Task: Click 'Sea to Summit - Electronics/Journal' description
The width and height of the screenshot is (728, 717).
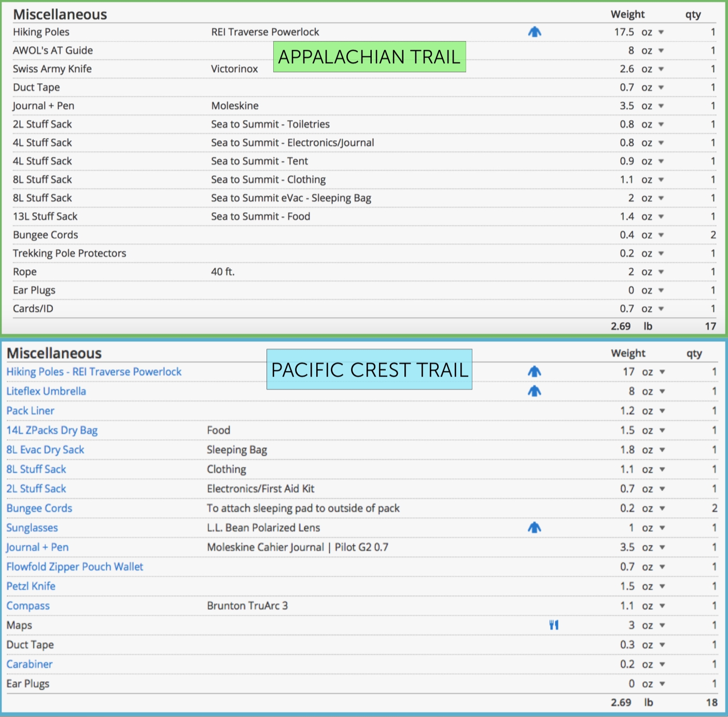Action: (292, 143)
